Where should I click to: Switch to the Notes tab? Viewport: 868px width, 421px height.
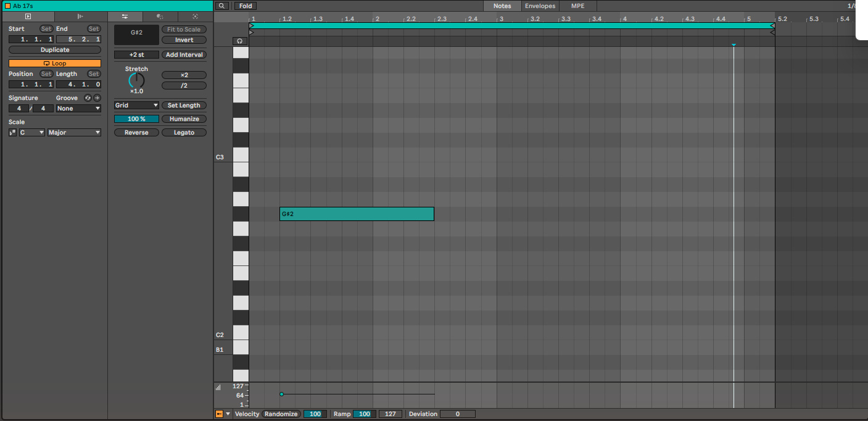pyautogui.click(x=502, y=6)
